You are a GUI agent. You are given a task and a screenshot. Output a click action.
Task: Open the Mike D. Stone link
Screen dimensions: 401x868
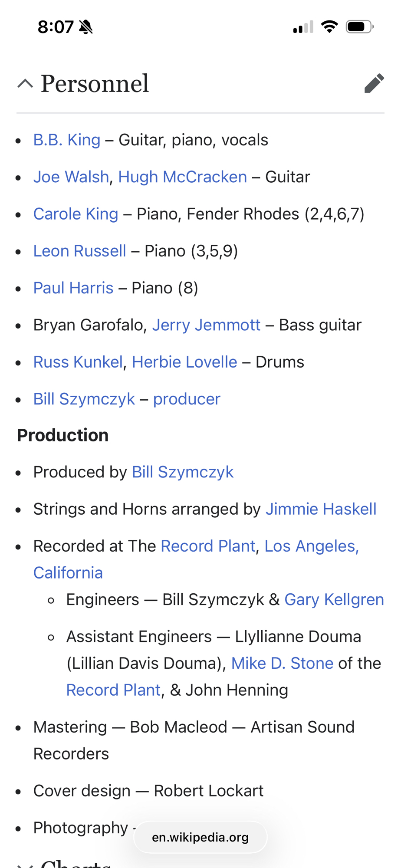pos(282,663)
